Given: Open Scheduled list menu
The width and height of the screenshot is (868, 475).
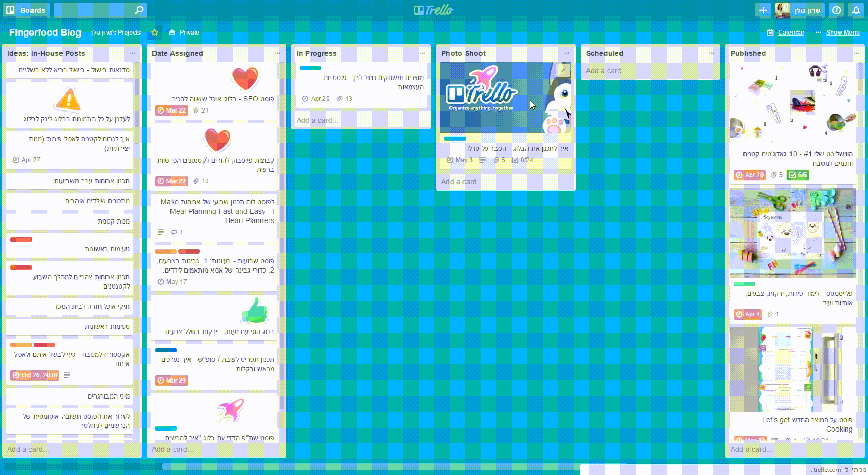Looking at the screenshot, I should (711, 53).
